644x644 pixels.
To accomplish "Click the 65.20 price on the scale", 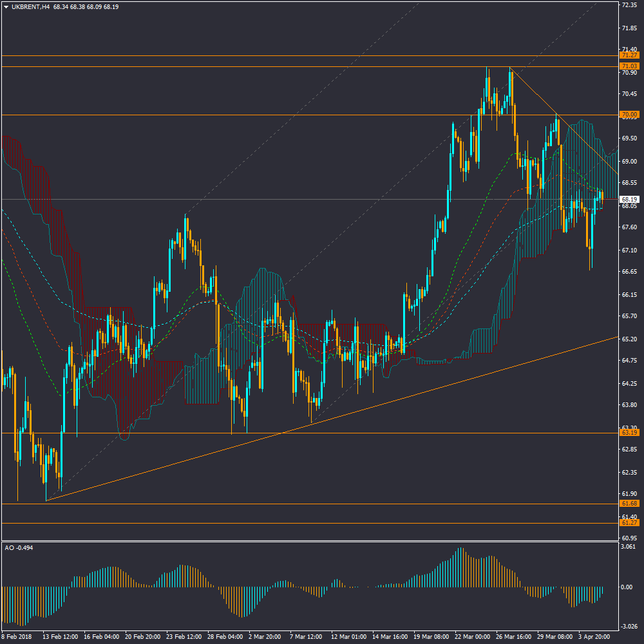I will pos(629,339).
